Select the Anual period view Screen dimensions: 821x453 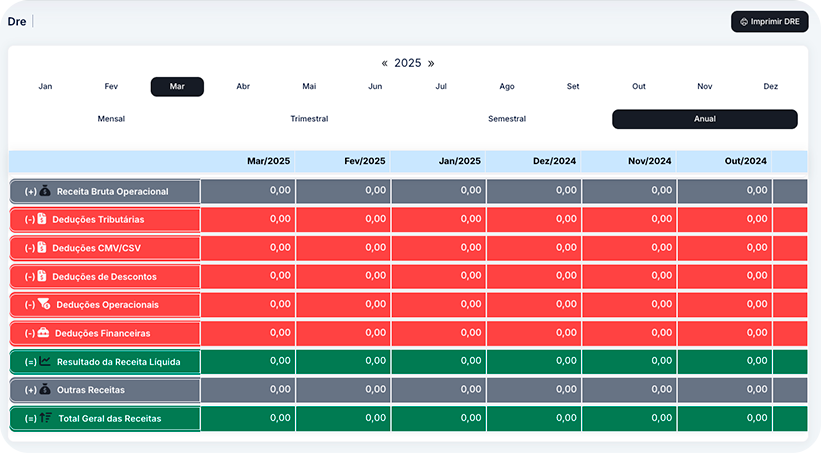[704, 119]
